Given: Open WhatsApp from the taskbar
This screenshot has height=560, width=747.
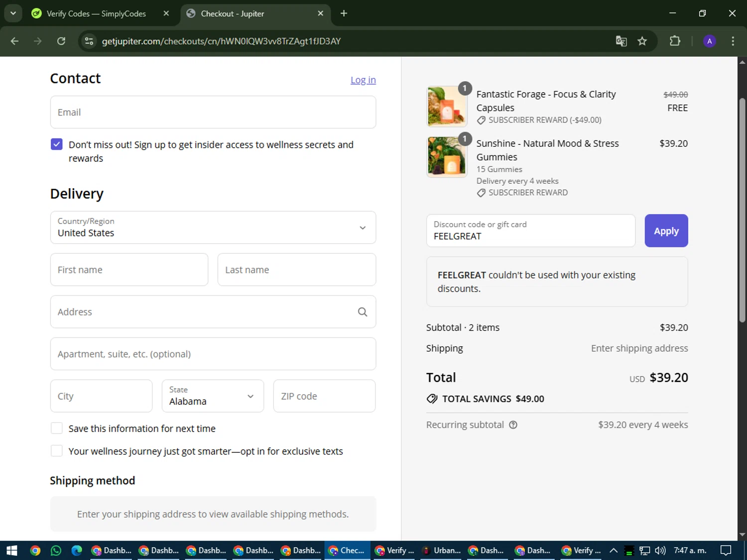Looking at the screenshot, I should [x=56, y=550].
